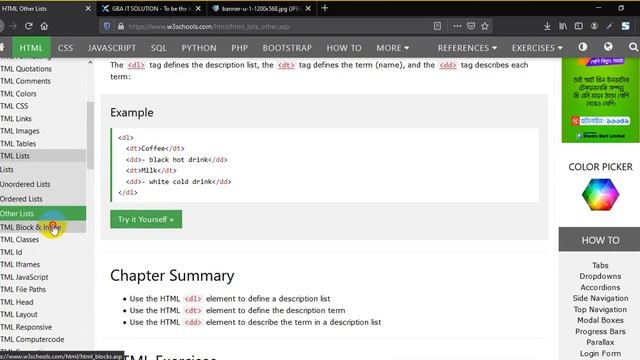Image resolution: width=640 pixels, height=360 pixels.
Task: Open the BOOTSTRAP tutorial menu item
Action: click(287, 48)
